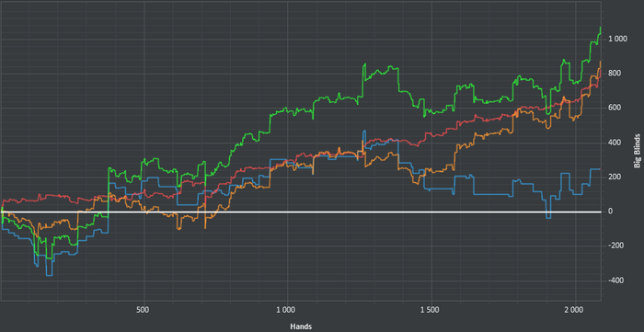644x332 pixels.
Task: Click the 2 000 x-axis label
Action: pyautogui.click(x=574, y=309)
